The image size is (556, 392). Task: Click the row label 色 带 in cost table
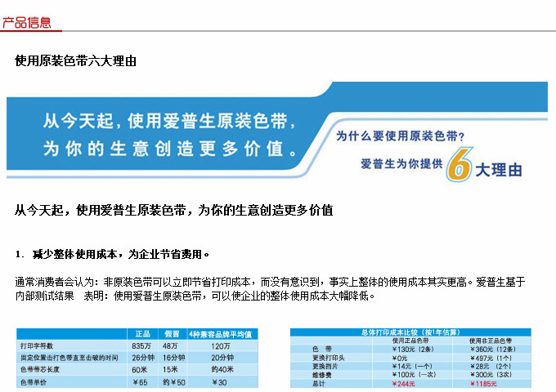tap(322, 349)
